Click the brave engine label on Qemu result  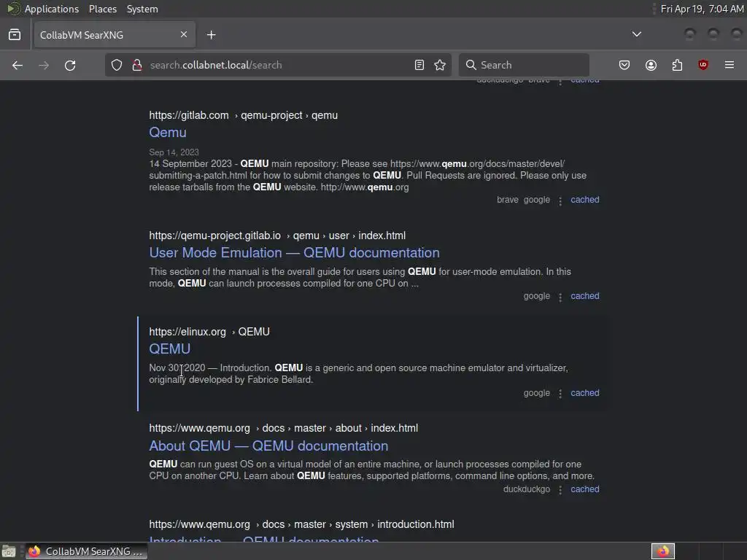coord(508,200)
